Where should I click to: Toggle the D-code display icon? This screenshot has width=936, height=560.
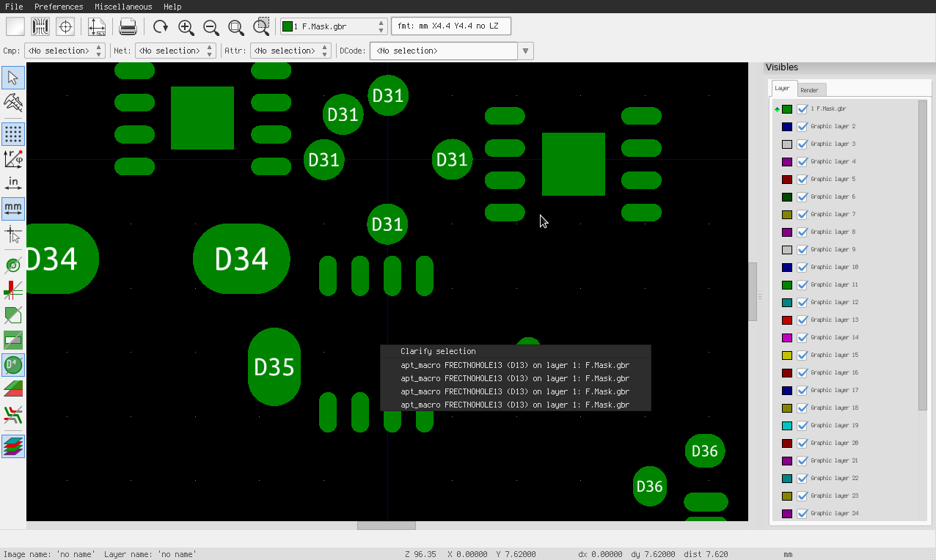point(13,364)
